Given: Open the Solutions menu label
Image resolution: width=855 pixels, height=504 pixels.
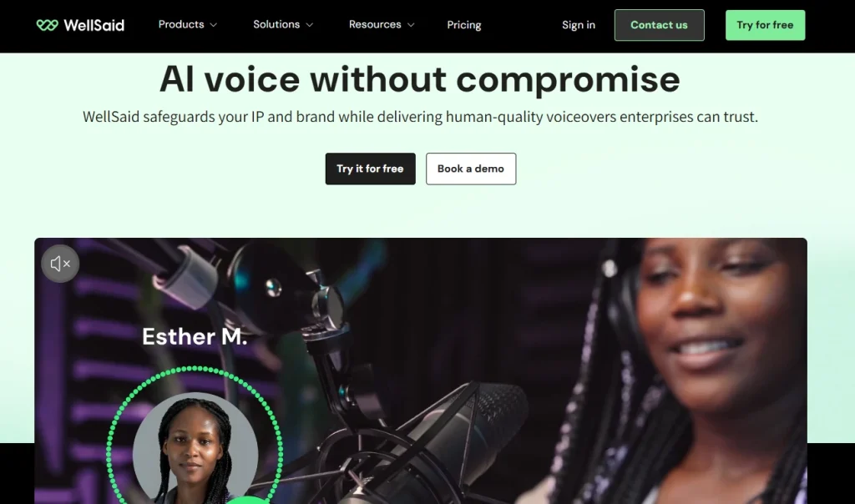Looking at the screenshot, I should [276, 24].
